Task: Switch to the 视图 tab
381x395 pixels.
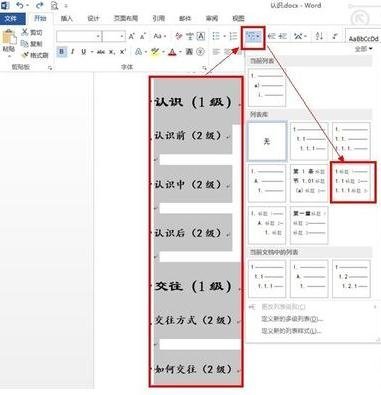Action: coord(238,19)
